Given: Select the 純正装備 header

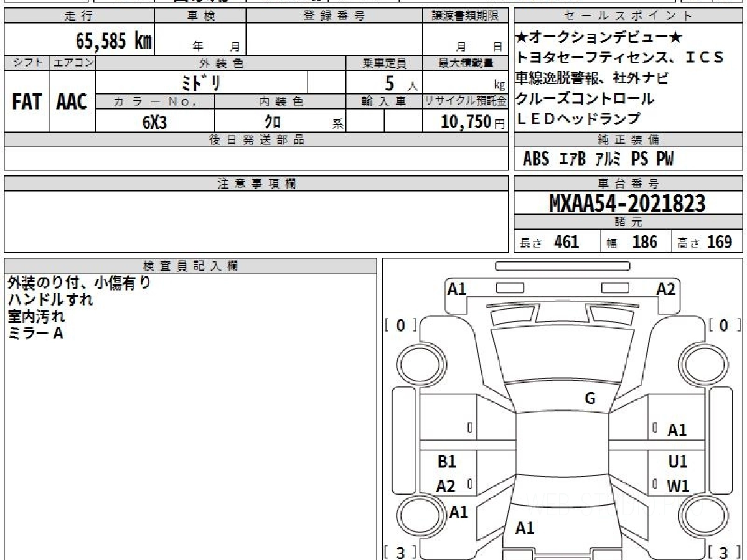Looking at the screenshot, I should tap(629, 139).
